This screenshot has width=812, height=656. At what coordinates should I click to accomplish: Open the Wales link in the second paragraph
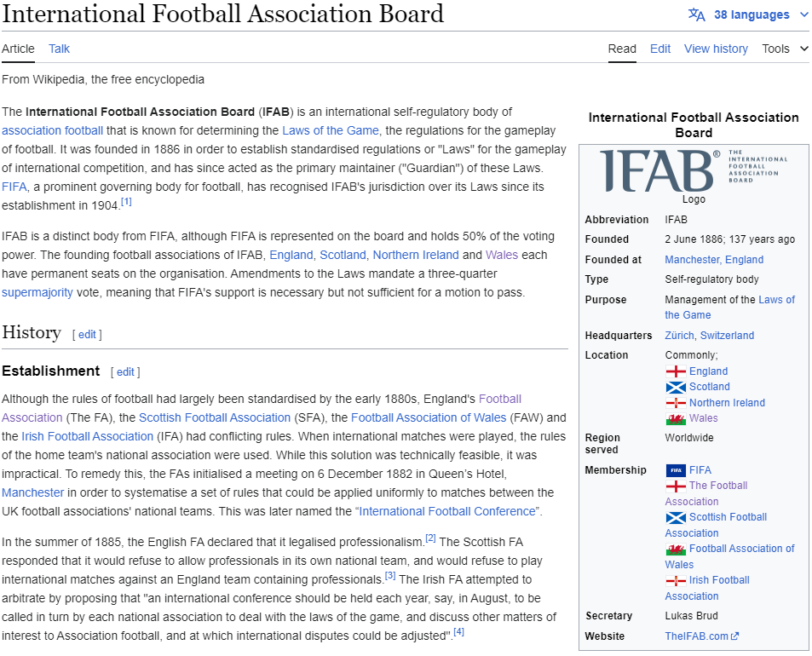pos(502,255)
